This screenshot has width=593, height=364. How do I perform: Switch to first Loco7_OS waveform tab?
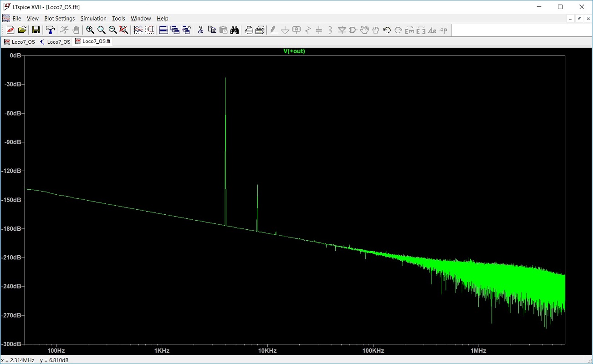coord(20,41)
